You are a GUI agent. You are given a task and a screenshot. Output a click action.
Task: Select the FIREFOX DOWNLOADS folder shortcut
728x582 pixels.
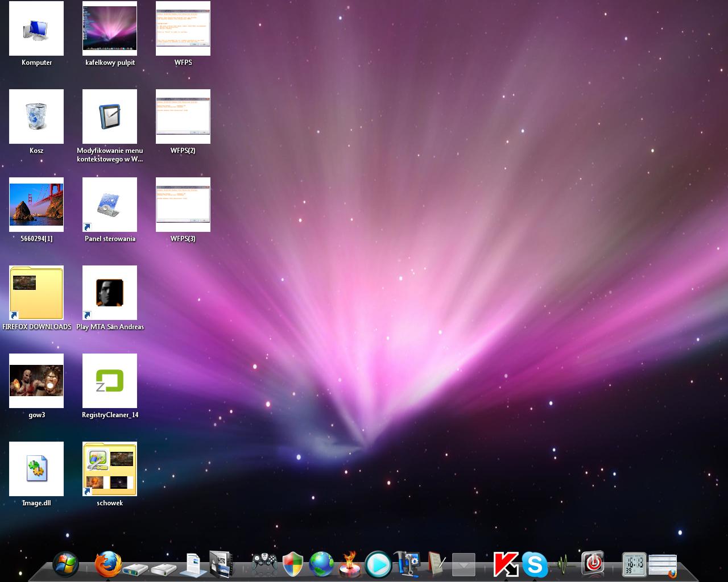[36, 293]
